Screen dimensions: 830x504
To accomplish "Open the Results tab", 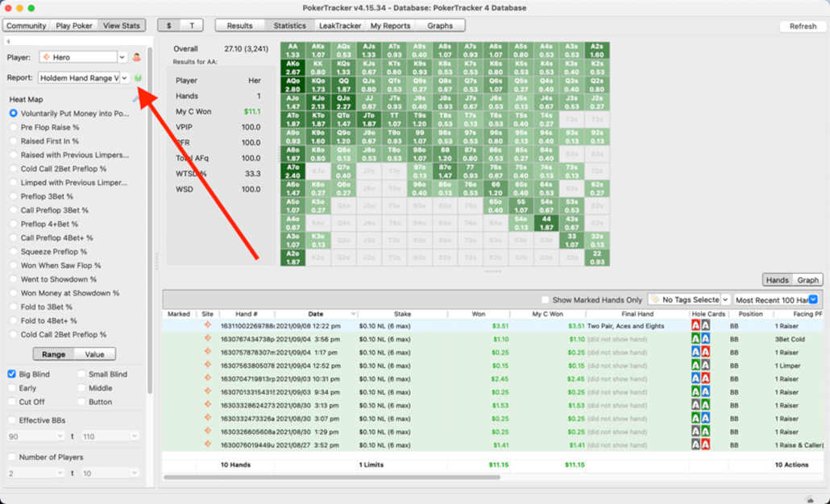I will pyautogui.click(x=240, y=26).
